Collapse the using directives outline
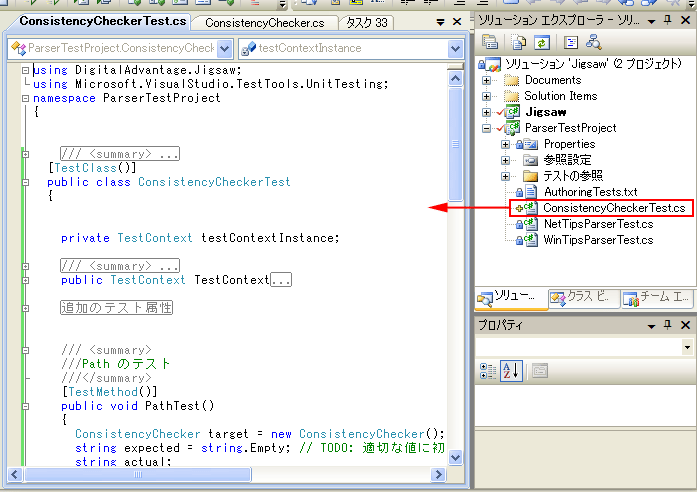Viewport: 697px width, 492px height. (x=25, y=70)
